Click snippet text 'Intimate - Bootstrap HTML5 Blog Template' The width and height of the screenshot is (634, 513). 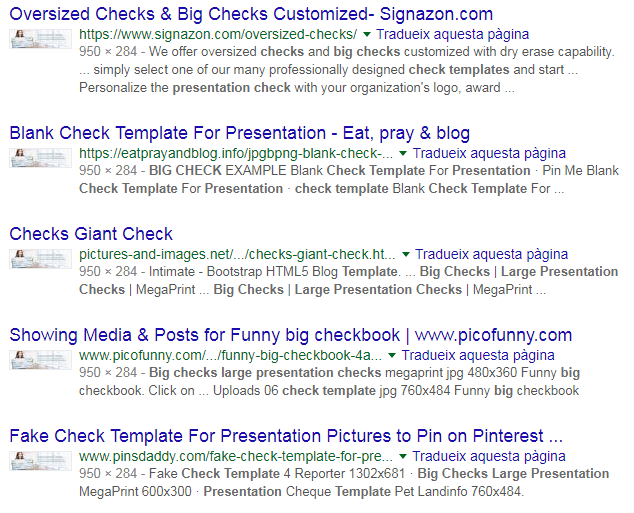(273, 272)
